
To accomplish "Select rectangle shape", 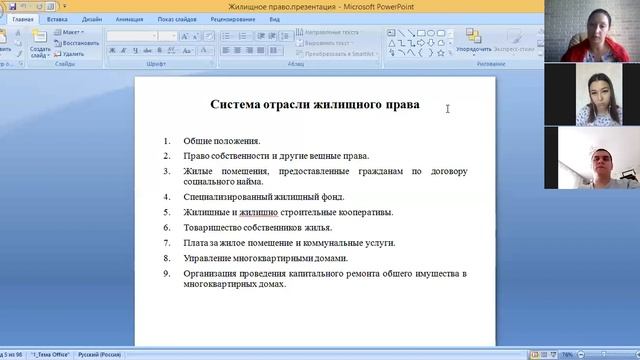I will 421,33.
